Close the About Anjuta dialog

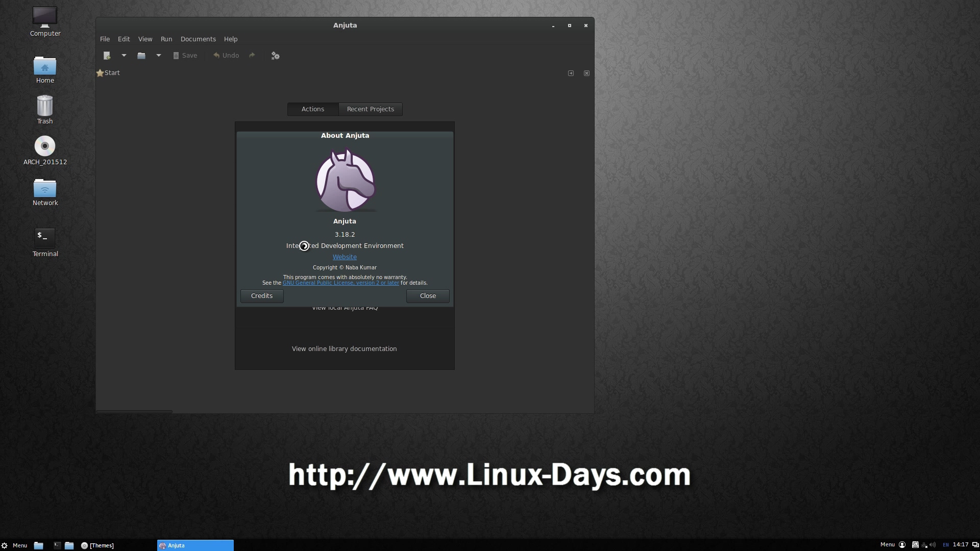428,296
